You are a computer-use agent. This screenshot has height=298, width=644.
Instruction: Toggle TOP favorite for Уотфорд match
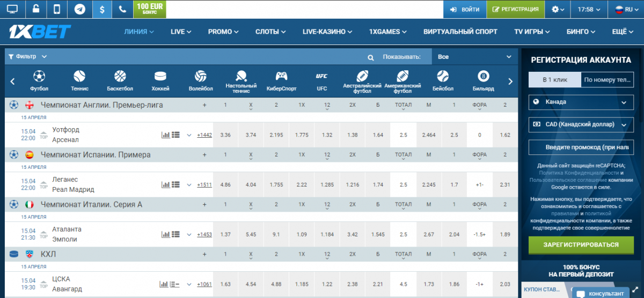point(44,135)
